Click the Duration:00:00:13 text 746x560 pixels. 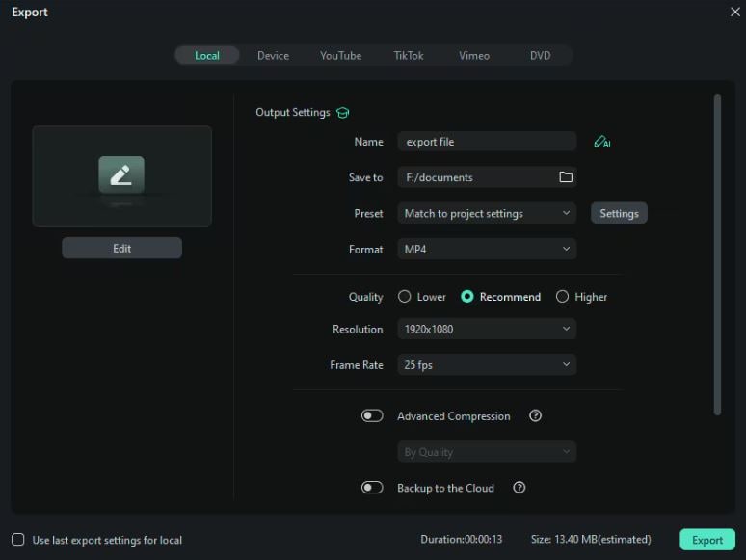(461, 539)
